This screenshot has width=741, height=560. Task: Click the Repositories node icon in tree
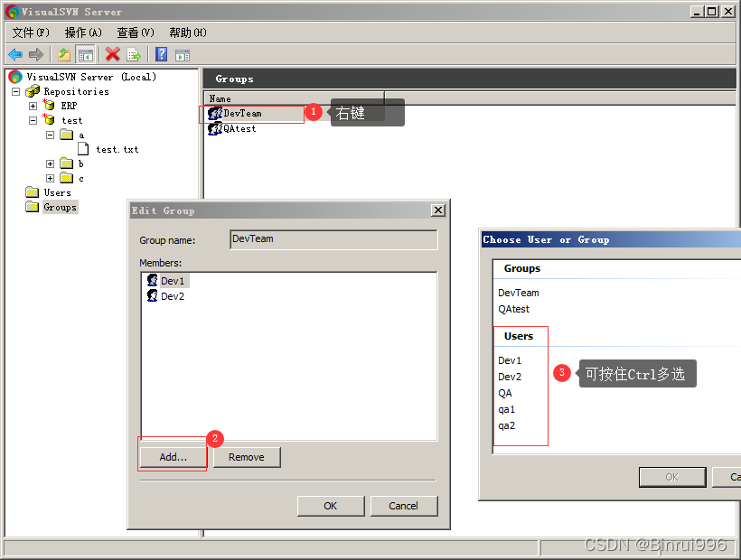[33, 91]
